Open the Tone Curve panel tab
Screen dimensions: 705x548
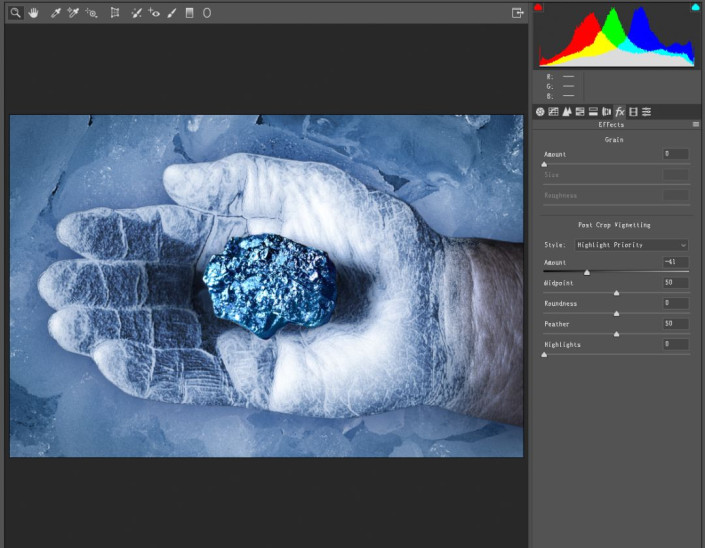pyautogui.click(x=553, y=112)
